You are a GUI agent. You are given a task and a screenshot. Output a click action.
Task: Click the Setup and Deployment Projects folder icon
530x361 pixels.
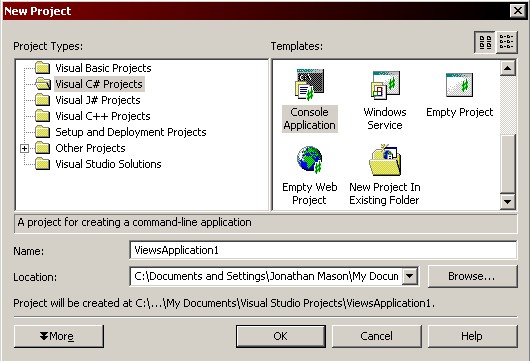pyautogui.click(x=43, y=132)
